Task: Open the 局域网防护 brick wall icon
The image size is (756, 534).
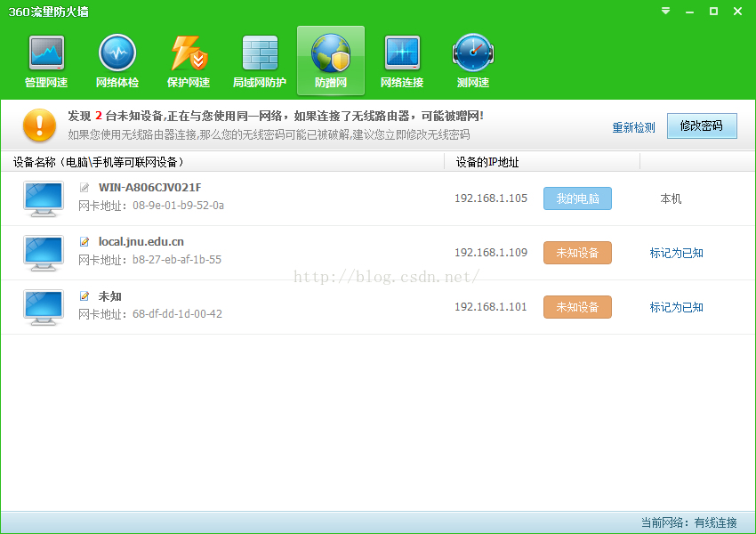Action: pyautogui.click(x=260, y=61)
